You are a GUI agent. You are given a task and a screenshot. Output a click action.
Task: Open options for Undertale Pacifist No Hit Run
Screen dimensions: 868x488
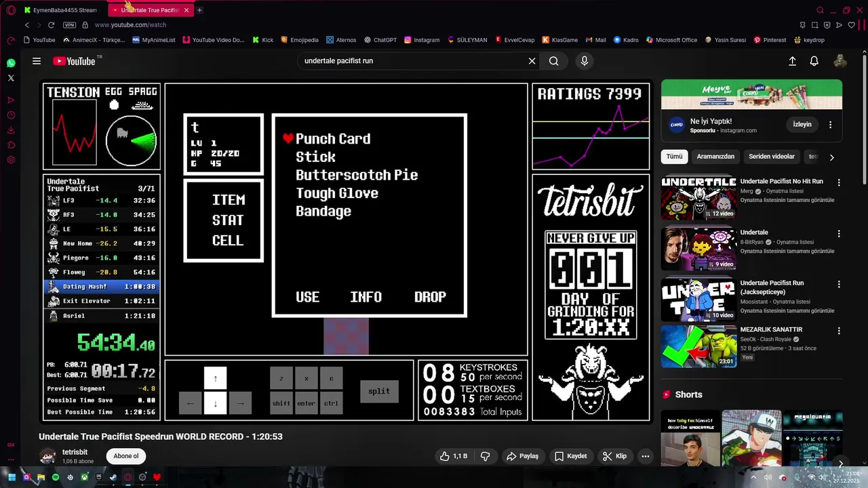pyautogui.click(x=839, y=182)
